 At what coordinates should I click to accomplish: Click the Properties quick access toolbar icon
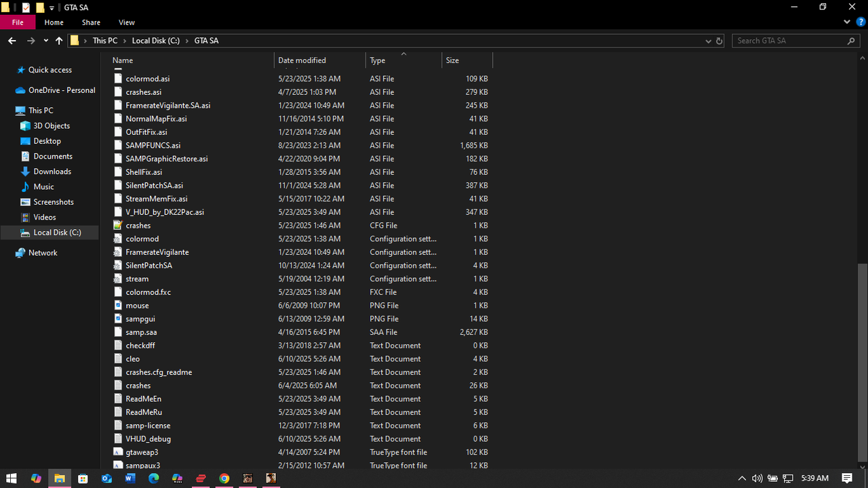click(26, 7)
